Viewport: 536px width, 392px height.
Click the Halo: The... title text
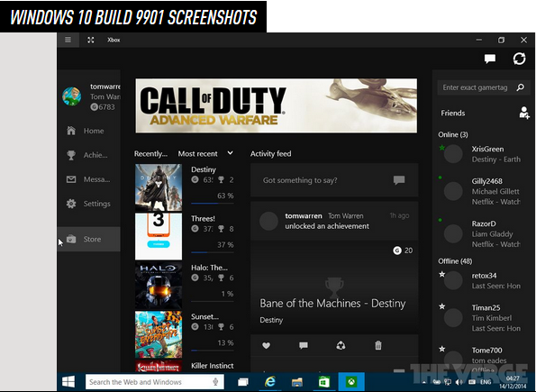(x=209, y=268)
